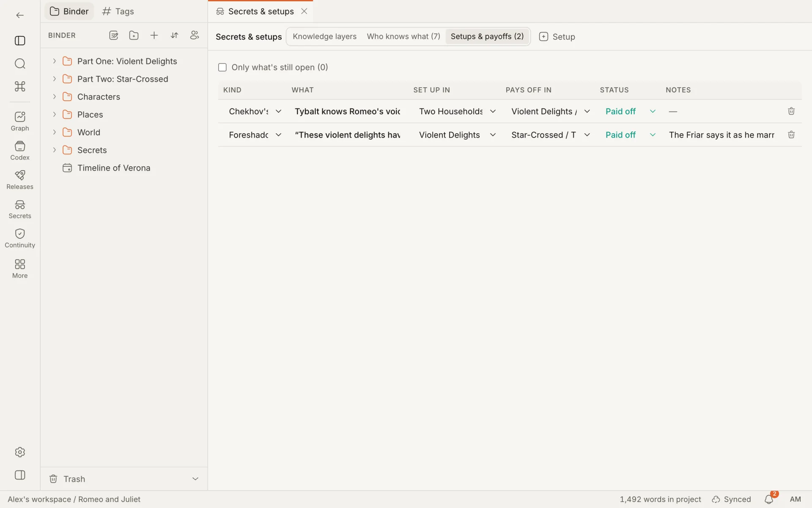Viewport: 812px width, 508px height.
Task: Toggle the right panel icon at bottom
Action: pos(20,475)
